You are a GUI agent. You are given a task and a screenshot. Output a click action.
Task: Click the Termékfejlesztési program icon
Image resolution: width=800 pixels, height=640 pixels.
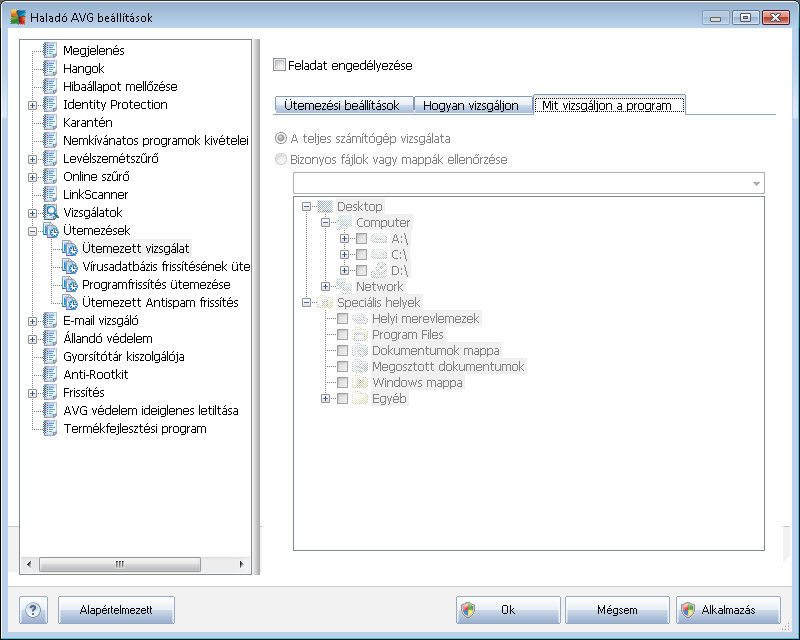click(50, 428)
